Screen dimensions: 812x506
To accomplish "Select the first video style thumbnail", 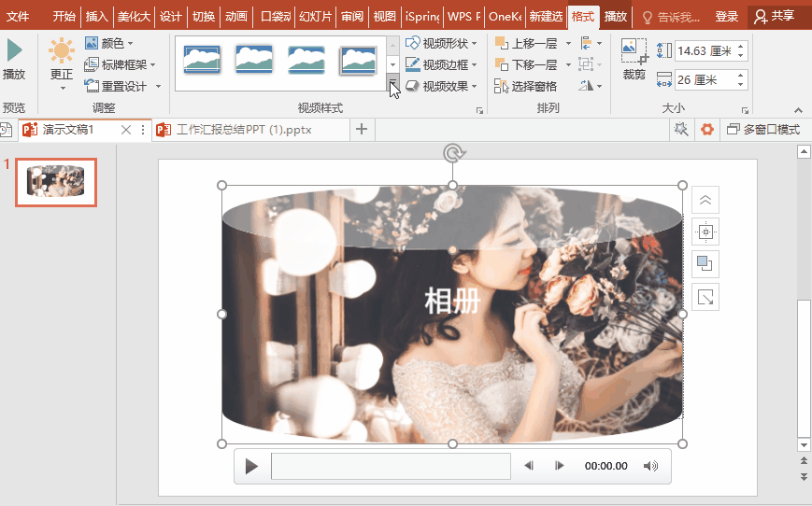I will (202, 60).
